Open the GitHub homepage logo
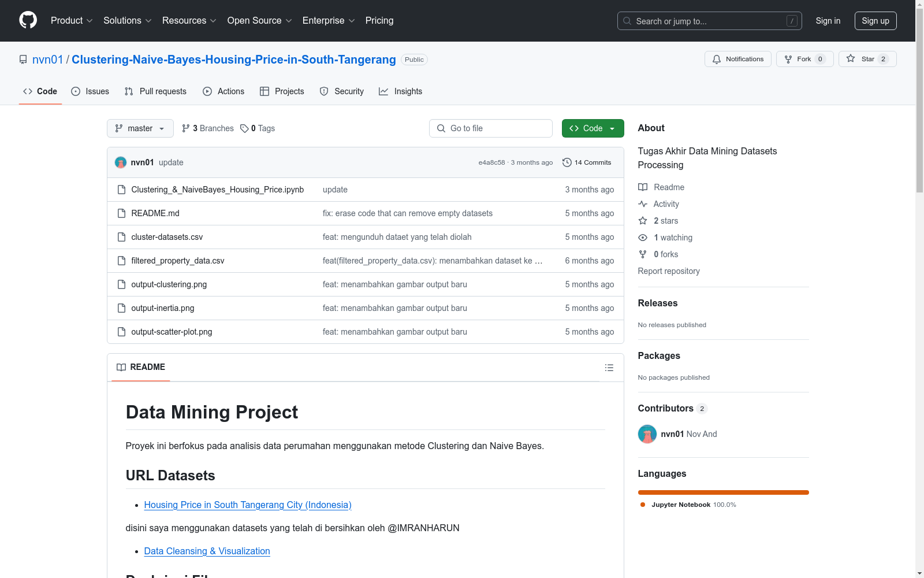The image size is (924, 578). 28,20
